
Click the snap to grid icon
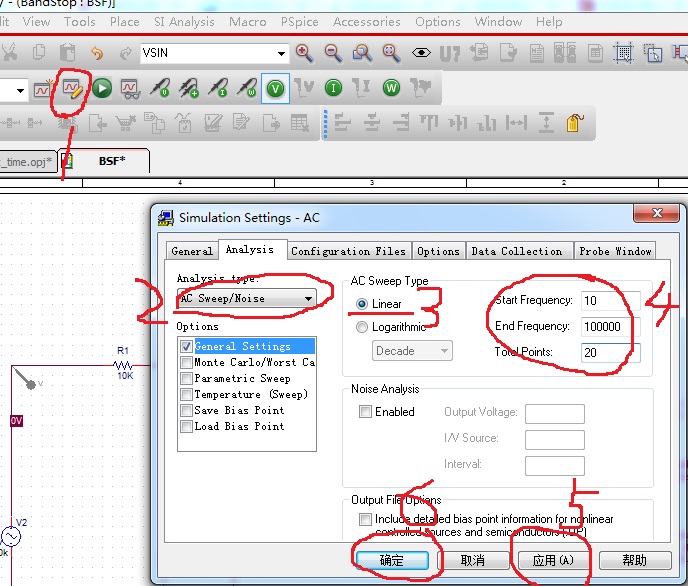pyautogui.click(x=623, y=53)
